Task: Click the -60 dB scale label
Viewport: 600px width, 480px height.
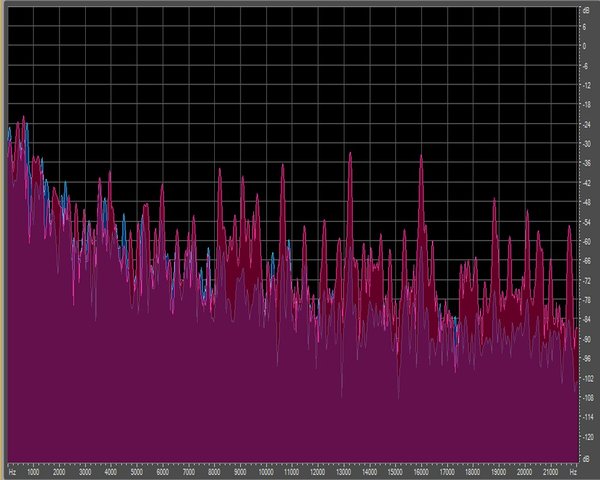Action: click(x=586, y=242)
